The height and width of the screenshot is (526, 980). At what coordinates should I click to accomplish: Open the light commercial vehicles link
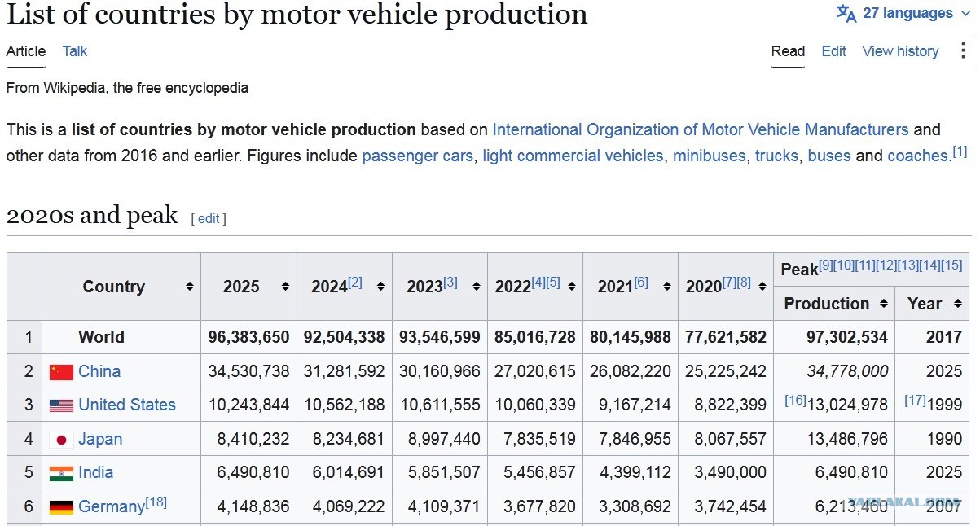tap(573, 156)
